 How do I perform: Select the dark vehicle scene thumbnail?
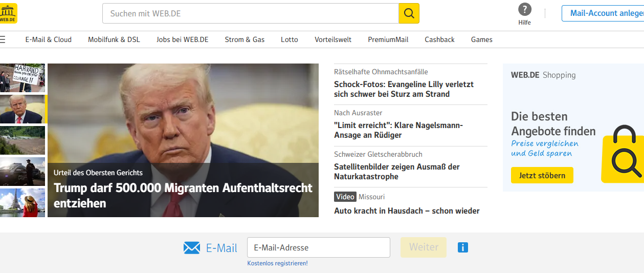tap(23, 172)
